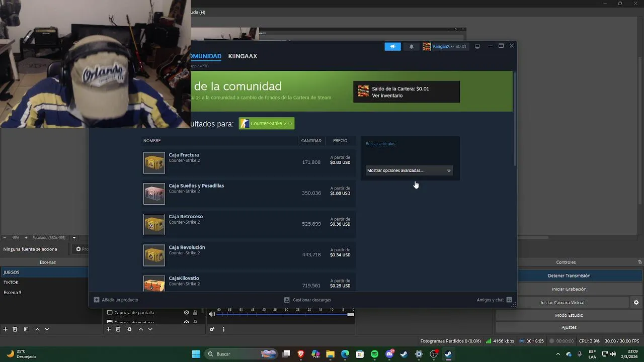Click Caja Sueños y Pesadillas thumbnail

154,194
